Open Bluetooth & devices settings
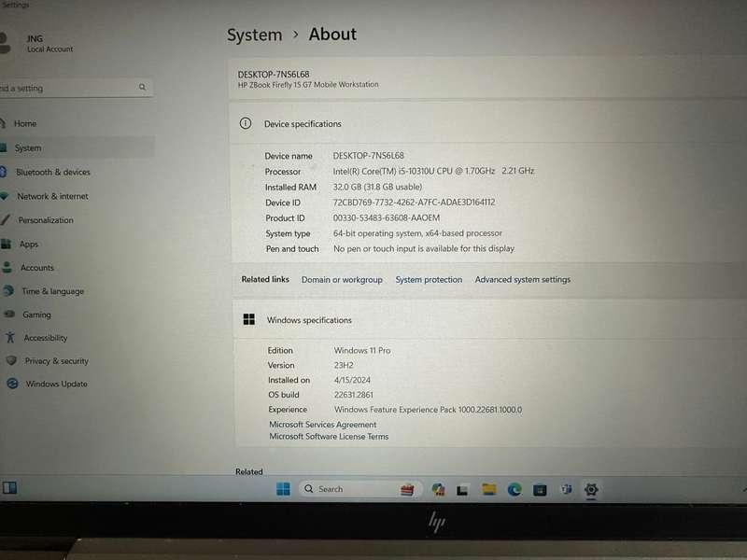The width and height of the screenshot is (747, 560). pos(52,172)
